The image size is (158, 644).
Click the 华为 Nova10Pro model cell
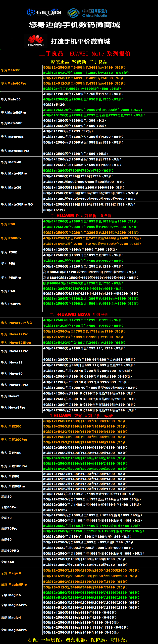[21, 385]
